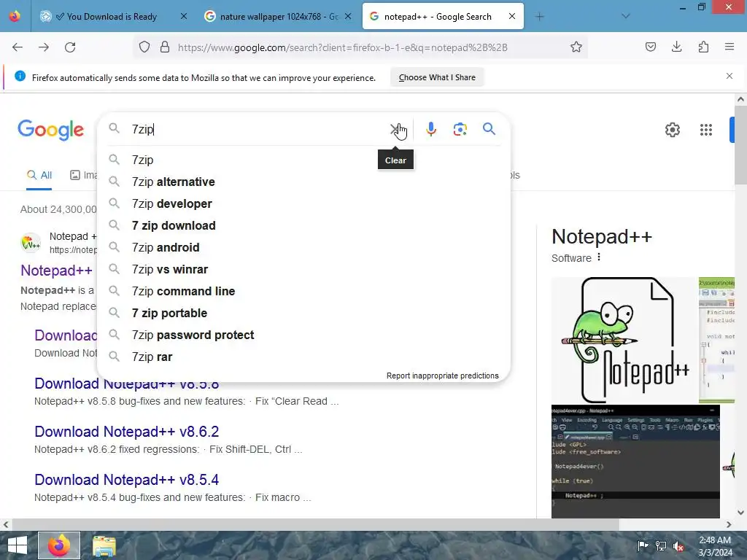Viewport: 747px width, 560px height.
Task: Click the scroll down arrow
Action: coord(740,513)
